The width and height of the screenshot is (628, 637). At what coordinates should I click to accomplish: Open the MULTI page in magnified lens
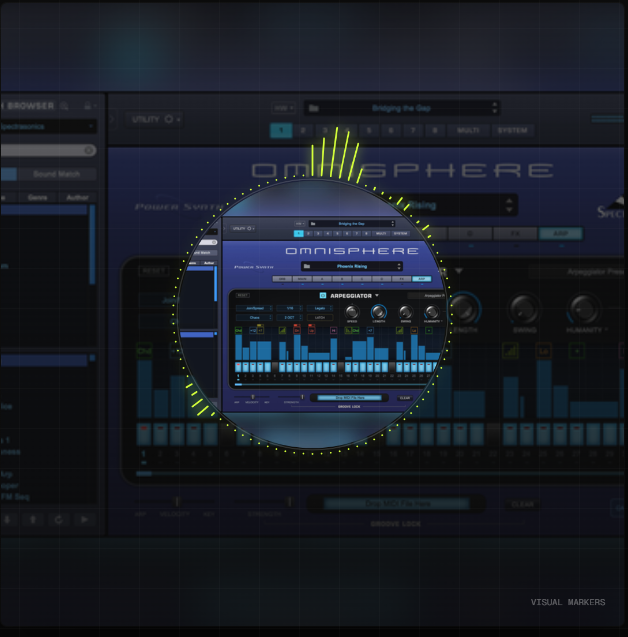(x=381, y=234)
